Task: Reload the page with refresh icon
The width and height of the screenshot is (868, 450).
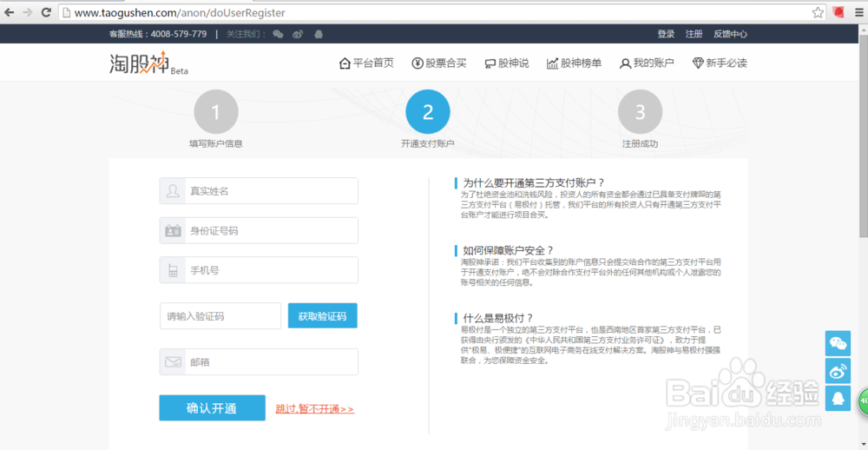Action: [x=47, y=12]
